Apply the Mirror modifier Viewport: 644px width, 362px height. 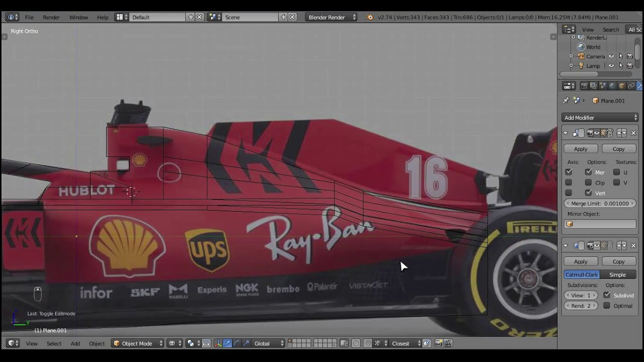click(581, 149)
